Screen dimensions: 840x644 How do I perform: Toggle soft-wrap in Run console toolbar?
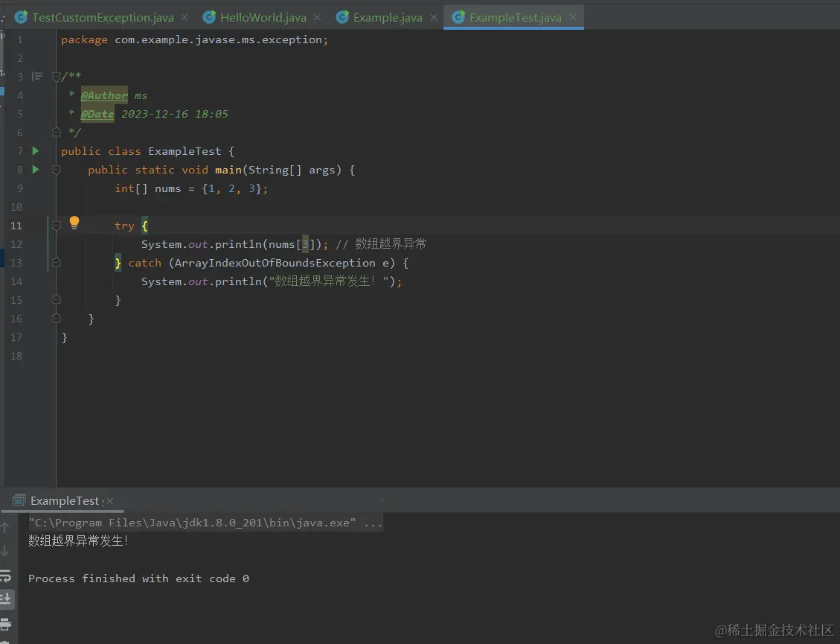tap(5, 576)
